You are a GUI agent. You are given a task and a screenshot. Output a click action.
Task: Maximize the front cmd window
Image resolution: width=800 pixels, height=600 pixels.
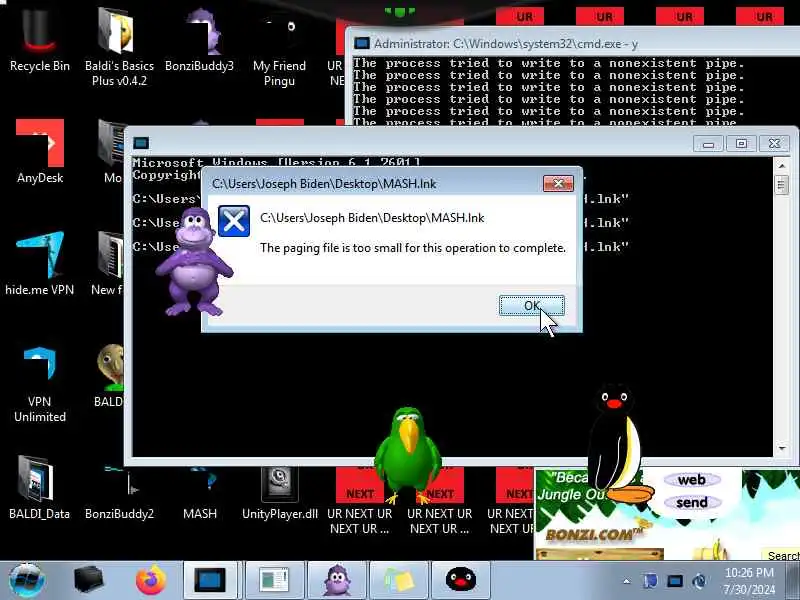741,144
